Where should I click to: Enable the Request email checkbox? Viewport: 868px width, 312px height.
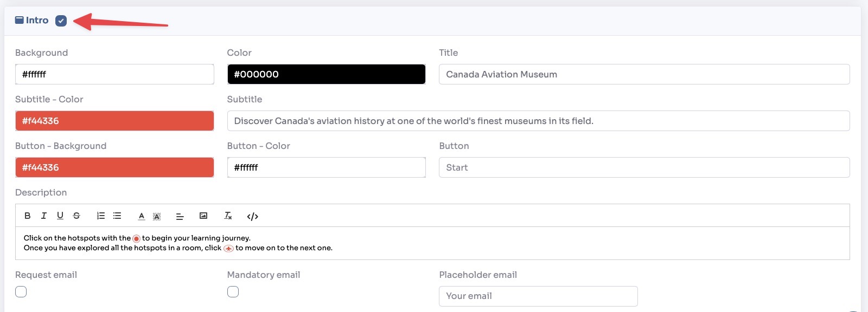21,291
